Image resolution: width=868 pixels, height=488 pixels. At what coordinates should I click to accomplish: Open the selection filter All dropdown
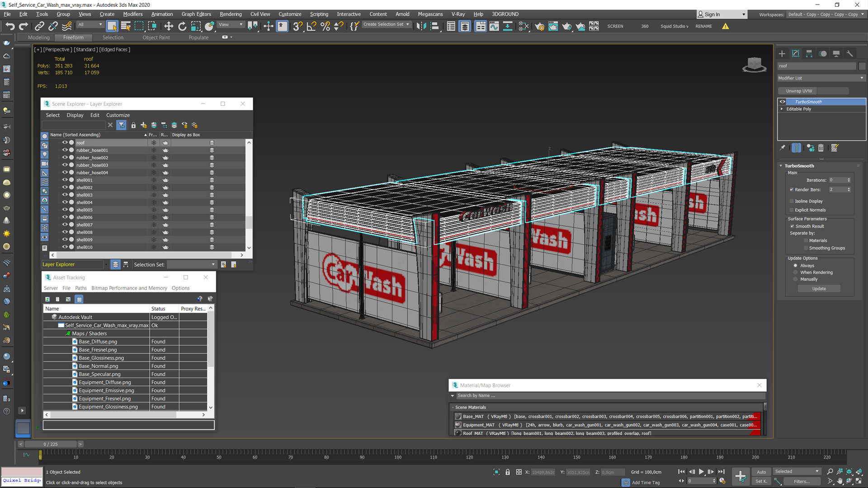click(90, 25)
